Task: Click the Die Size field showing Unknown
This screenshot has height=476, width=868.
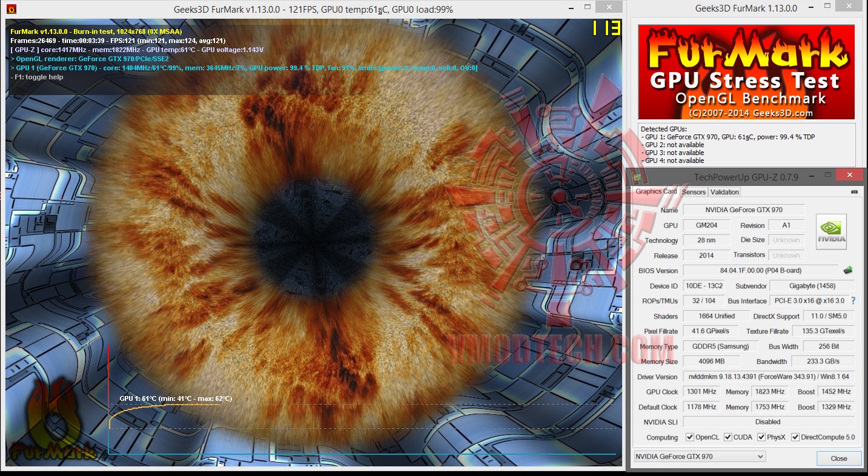Action: [x=786, y=240]
